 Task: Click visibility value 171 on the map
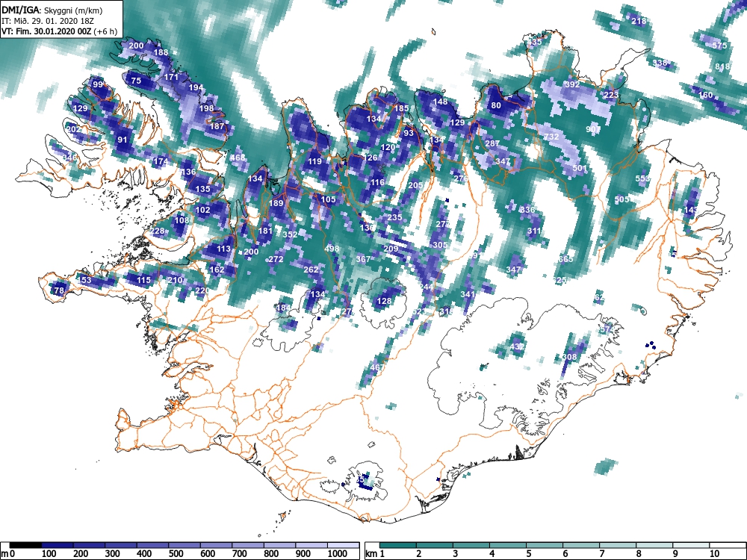click(171, 77)
